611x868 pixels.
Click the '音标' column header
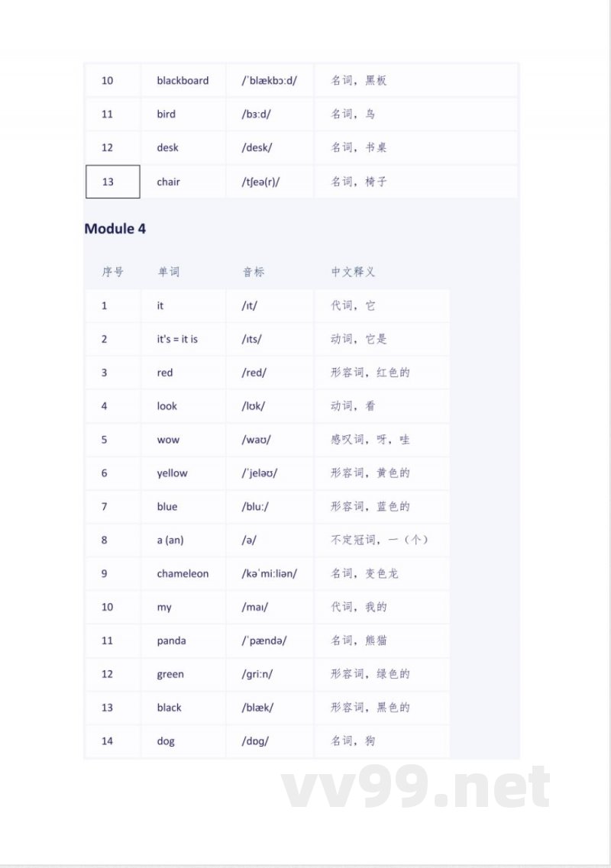254,272
